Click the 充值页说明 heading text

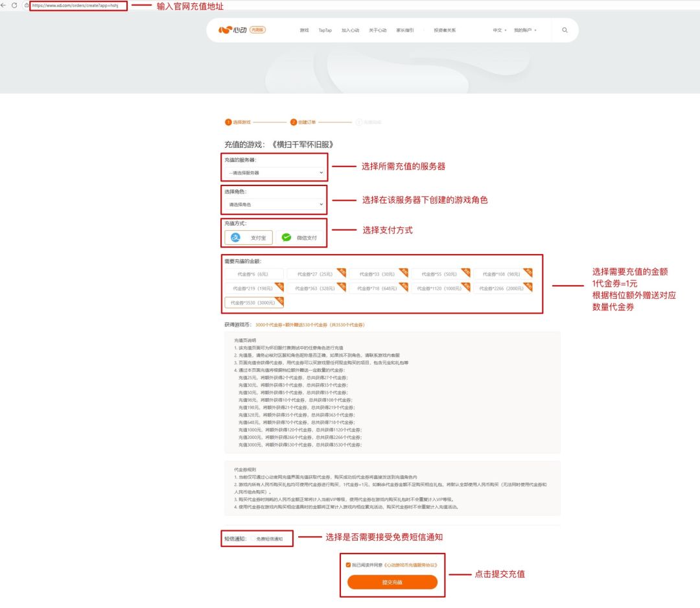pos(245,340)
